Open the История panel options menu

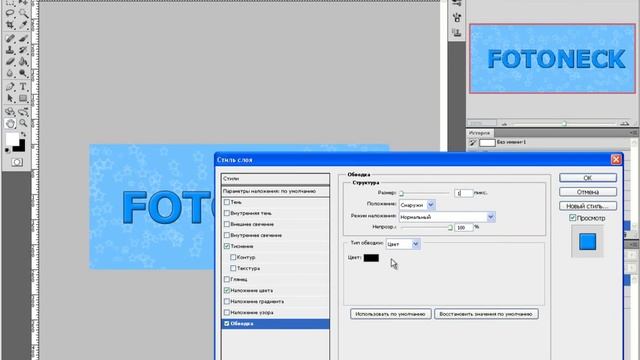pyautogui.click(x=633, y=133)
